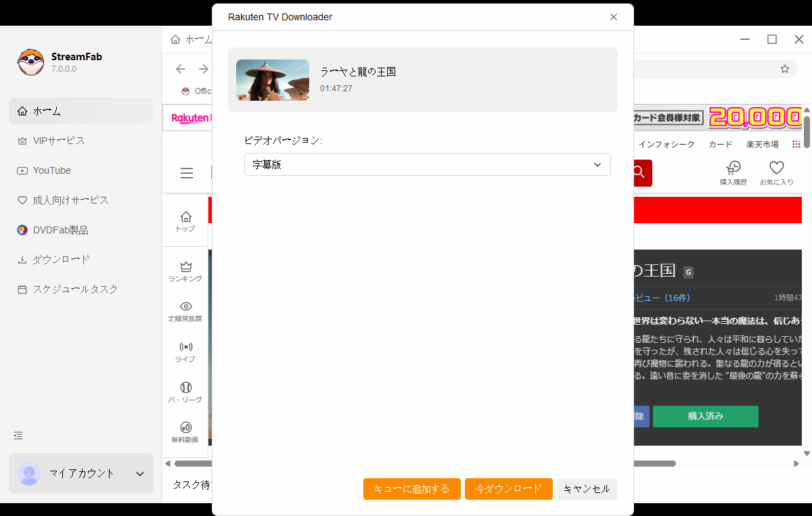Select the トップ icon on Rakuten TV
Image resolution: width=812 pixels, height=516 pixels.
coord(185,220)
